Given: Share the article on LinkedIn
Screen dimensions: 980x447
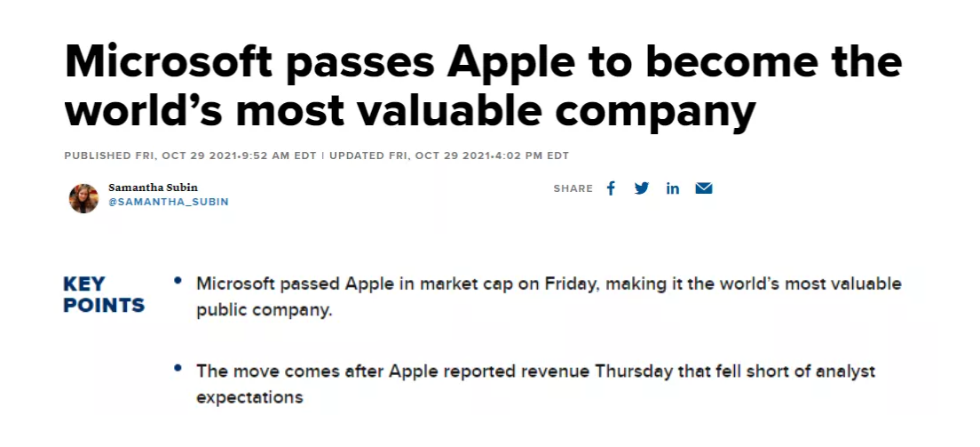Looking at the screenshot, I should pyautogui.click(x=673, y=188).
